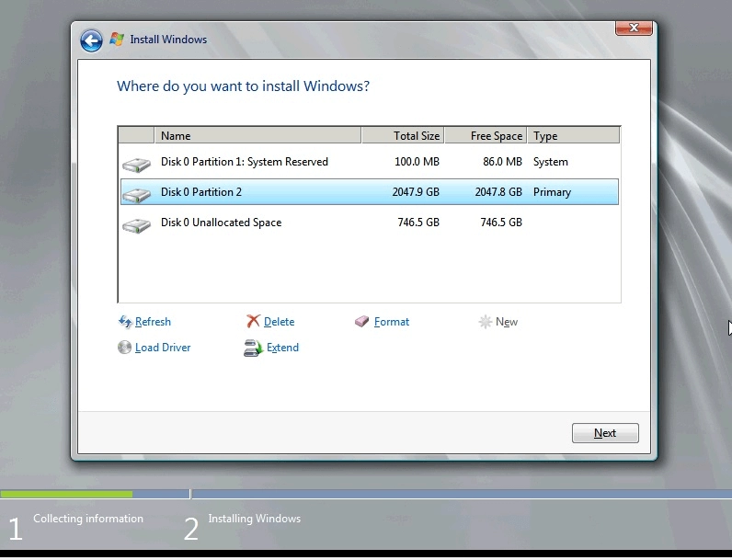Viewport: 732px width, 560px height.
Task: Select Disk 0 Unallocated Space row
Action: coord(370,223)
